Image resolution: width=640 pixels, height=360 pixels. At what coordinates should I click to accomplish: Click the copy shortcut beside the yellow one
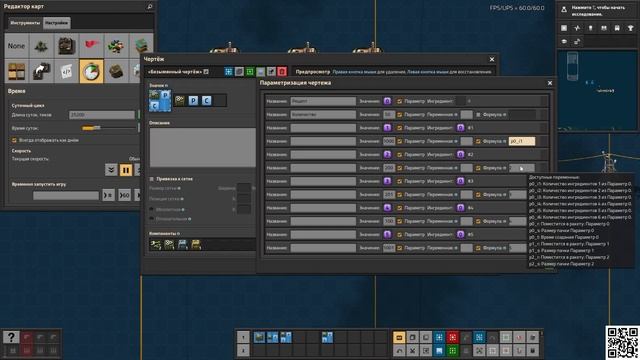413,338
